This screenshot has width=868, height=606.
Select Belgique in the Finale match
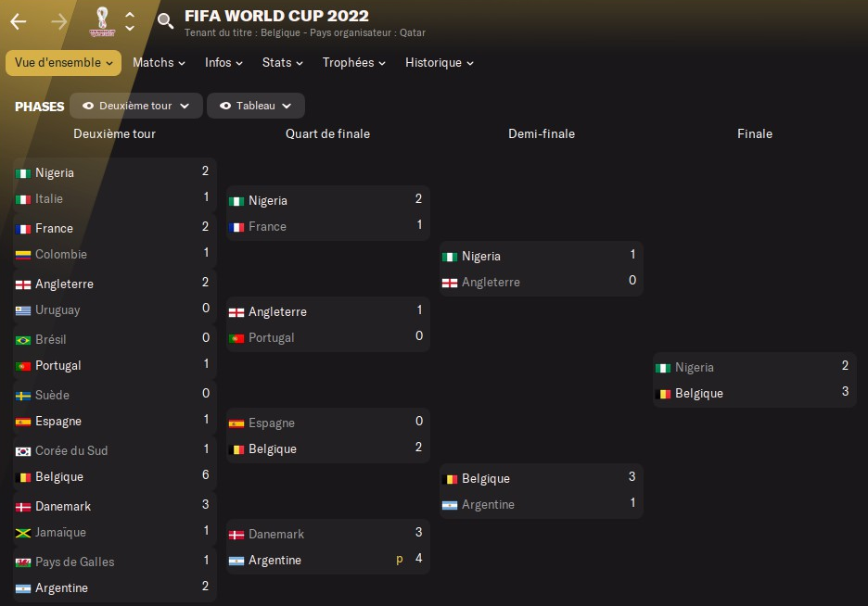(698, 394)
